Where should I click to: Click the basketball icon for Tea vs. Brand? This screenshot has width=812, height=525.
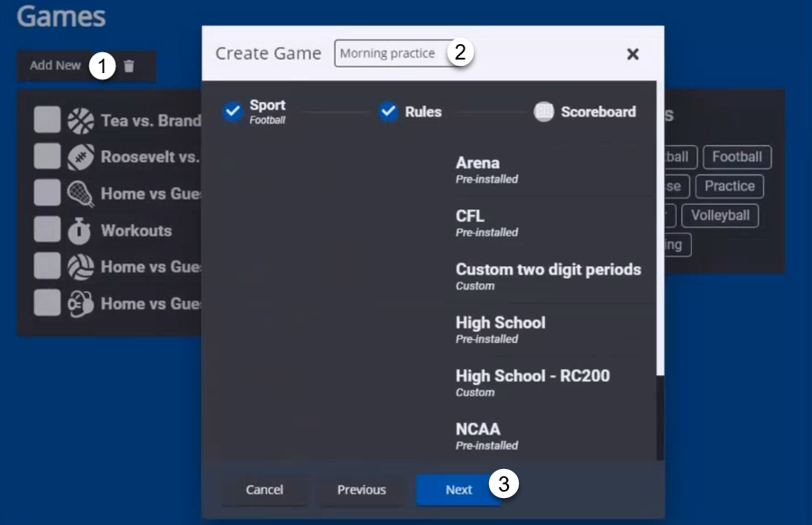tap(80, 121)
